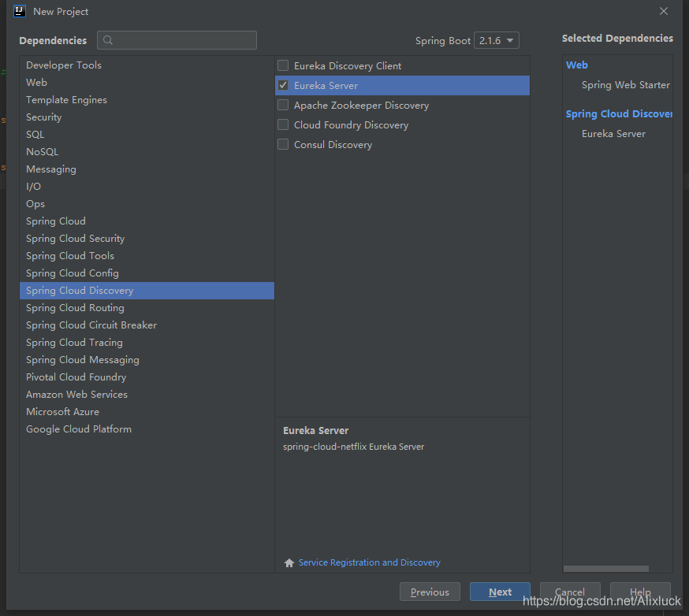Open the Spring Boot version dropdown
This screenshot has width=689, height=616.
point(497,40)
